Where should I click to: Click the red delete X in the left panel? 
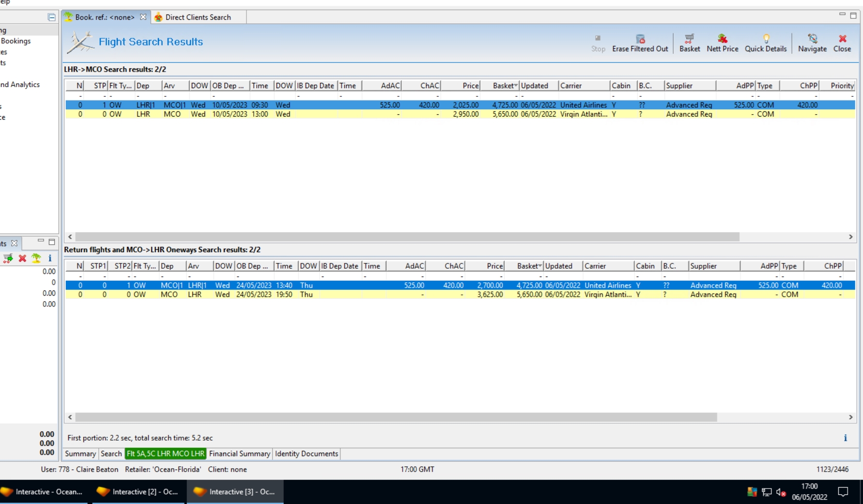coord(22,258)
